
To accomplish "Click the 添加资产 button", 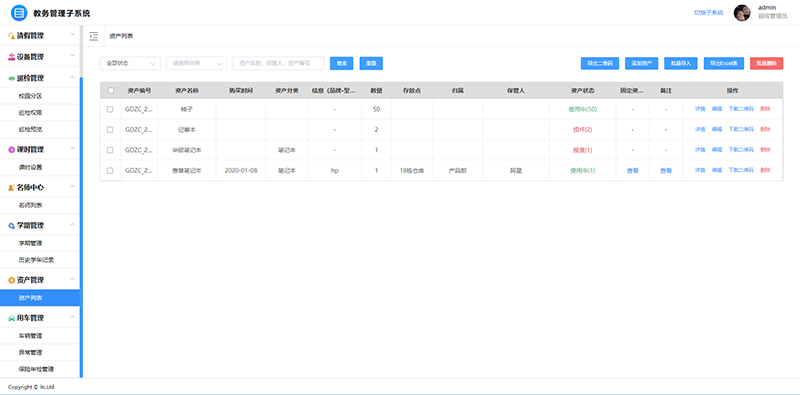I will pos(642,63).
